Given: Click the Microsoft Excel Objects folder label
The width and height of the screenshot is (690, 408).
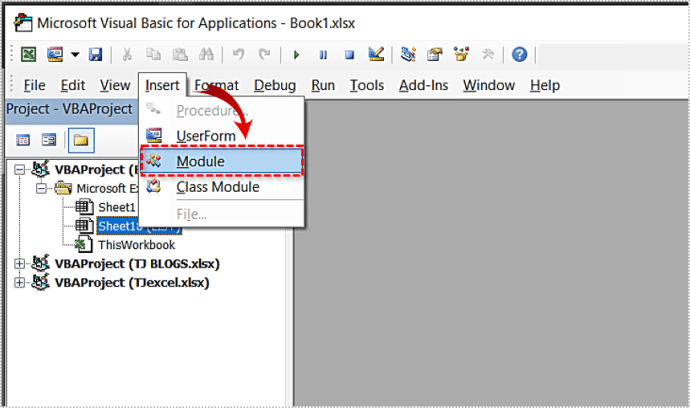Looking at the screenshot, I should coord(107,189).
